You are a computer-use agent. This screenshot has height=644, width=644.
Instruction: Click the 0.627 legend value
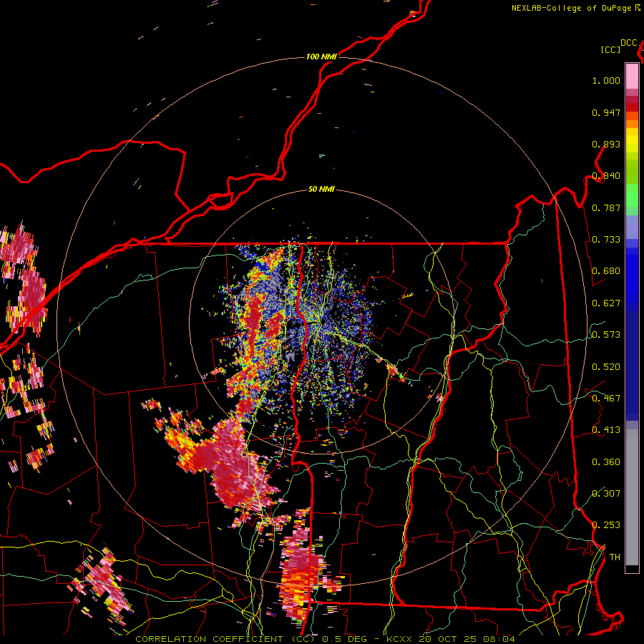click(606, 303)
